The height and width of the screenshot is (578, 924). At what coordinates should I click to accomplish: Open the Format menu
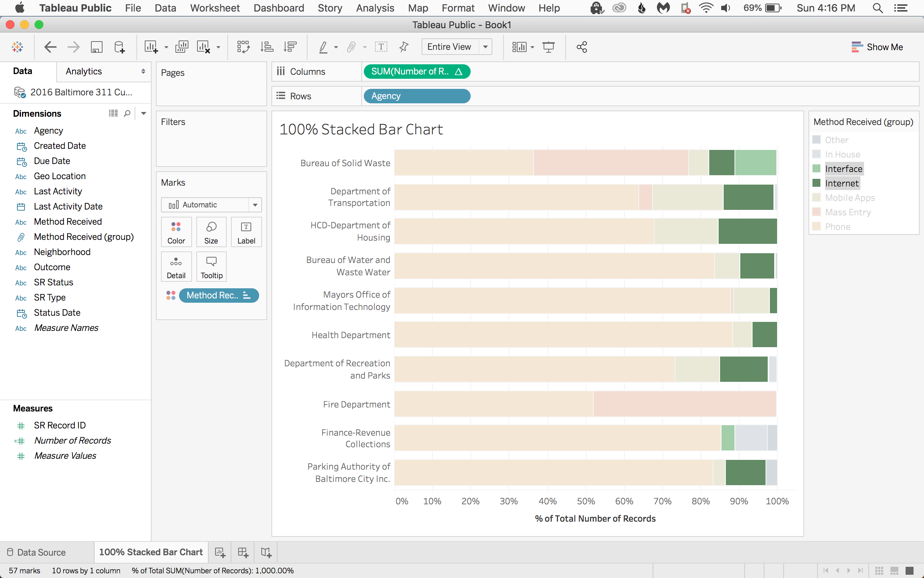tap(458, 8)
